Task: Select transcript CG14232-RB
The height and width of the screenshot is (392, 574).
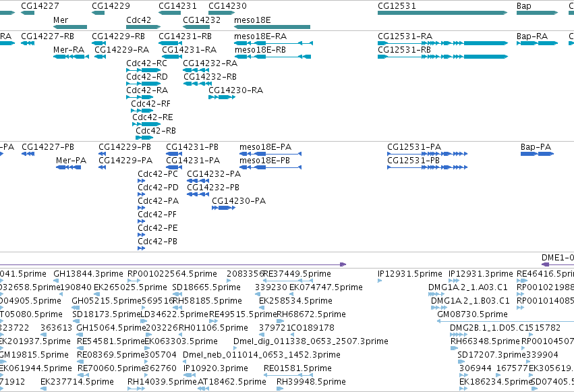Action: coord(198,84)
